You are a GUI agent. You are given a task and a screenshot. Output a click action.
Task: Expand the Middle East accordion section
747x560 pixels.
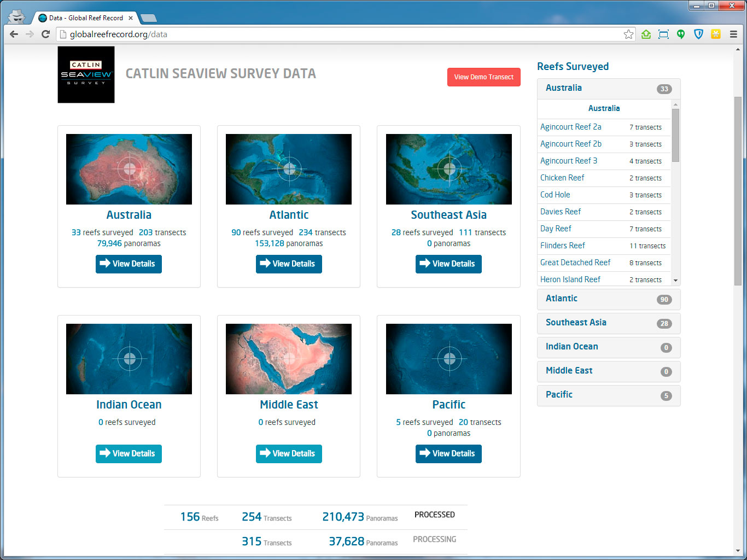[609, 371]
